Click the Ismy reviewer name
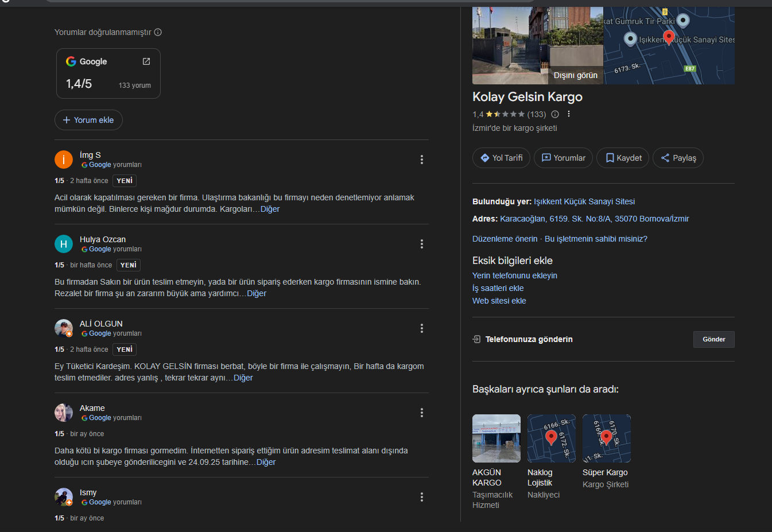The height and width of the screenshot is (532, 772). pyautogui.click(x=88, y=492)
